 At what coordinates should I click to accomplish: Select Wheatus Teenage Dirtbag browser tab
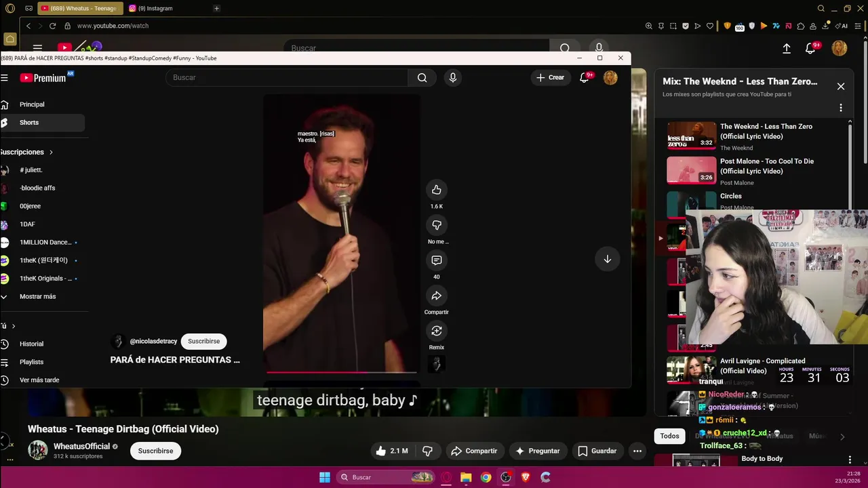(79, 8)
